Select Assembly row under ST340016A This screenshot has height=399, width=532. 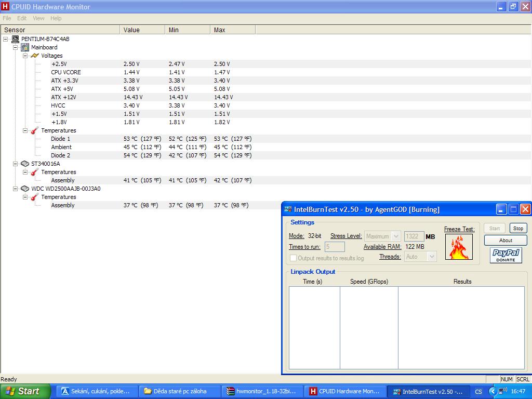coord(291,180)
